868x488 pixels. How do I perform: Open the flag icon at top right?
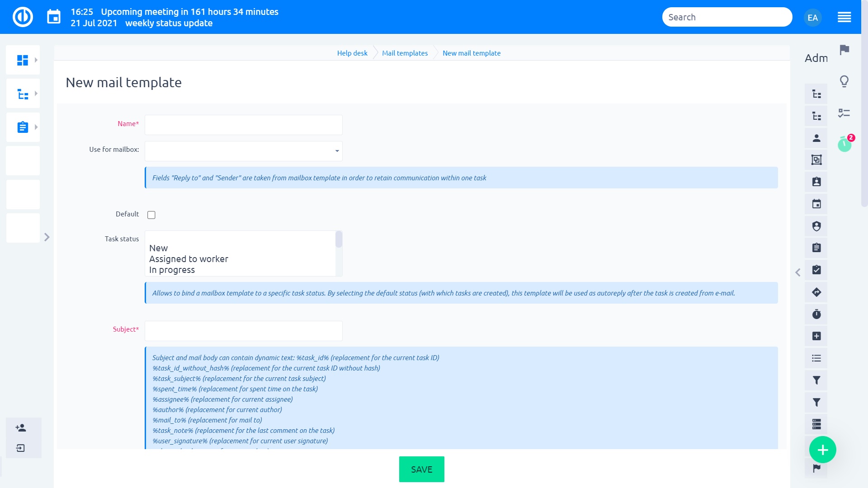click(844, 50)
